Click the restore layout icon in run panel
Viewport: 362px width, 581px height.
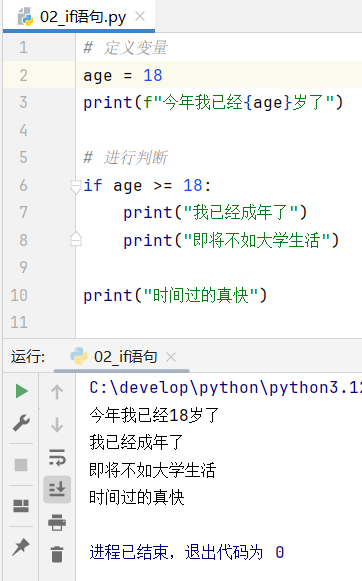click(x=21, y=506)
